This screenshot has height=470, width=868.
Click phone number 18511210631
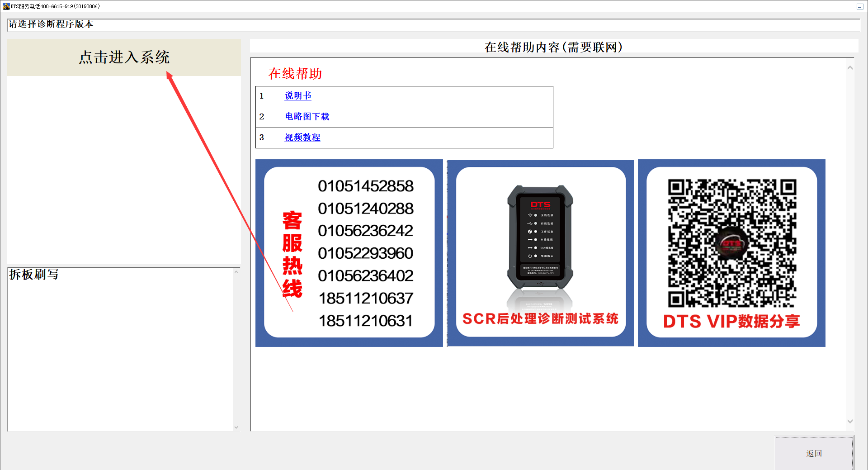coord(365,321)
